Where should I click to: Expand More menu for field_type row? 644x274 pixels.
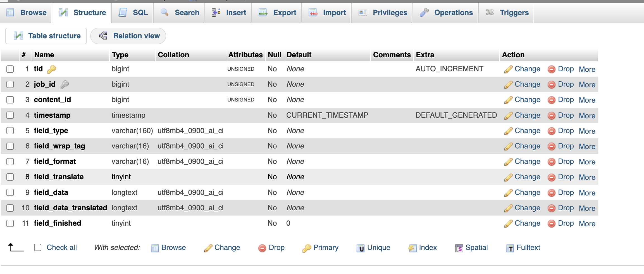587,131
